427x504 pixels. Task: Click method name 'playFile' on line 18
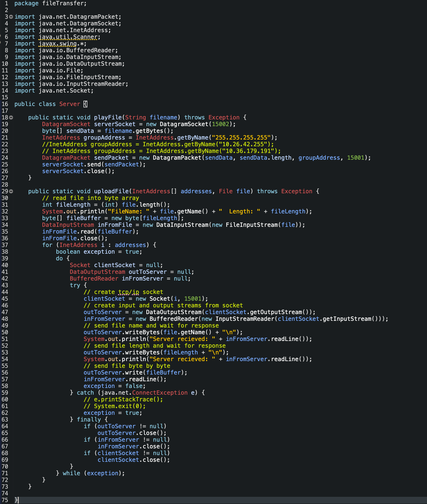tap(108, 117)
